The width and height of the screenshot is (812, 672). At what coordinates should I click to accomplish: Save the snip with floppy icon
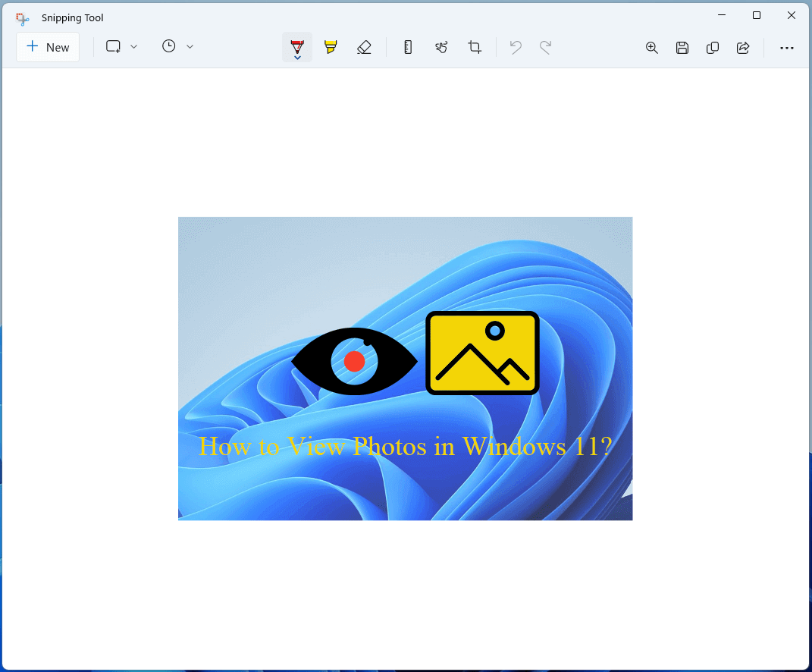coord(682,48)
